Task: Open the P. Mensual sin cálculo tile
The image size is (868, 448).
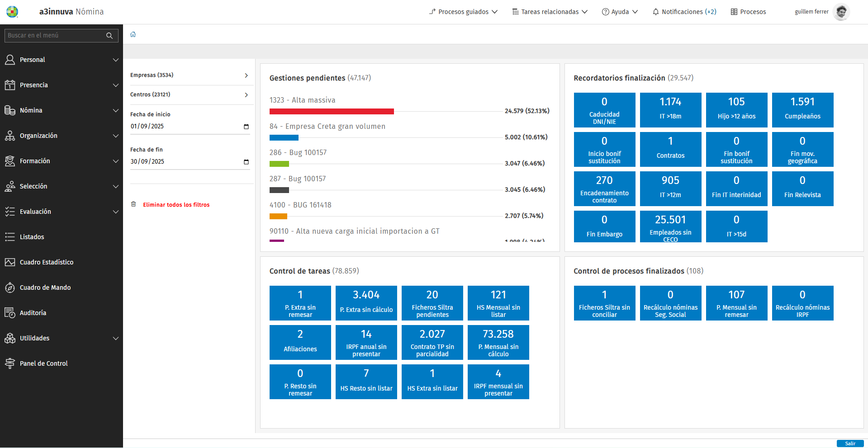Action: point(498,342)
